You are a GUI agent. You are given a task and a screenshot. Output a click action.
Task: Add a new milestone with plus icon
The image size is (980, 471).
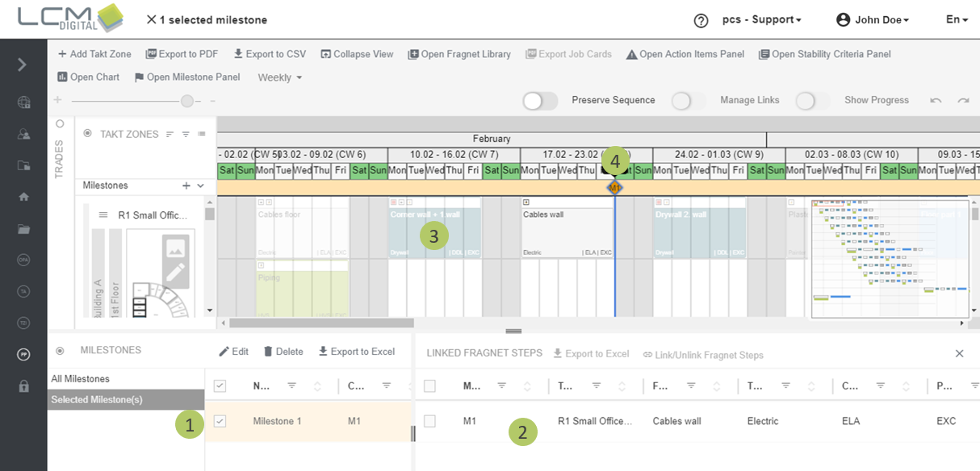(186, 185)
